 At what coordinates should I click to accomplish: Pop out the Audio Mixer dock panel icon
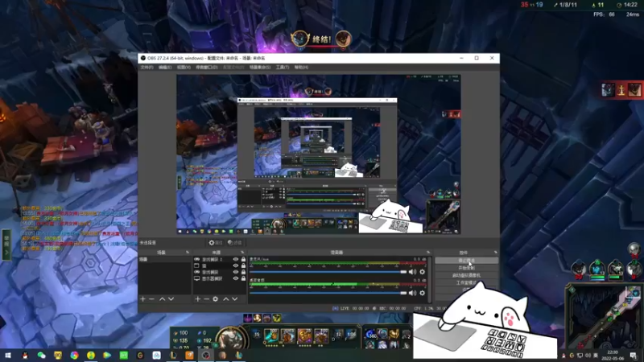428,253
